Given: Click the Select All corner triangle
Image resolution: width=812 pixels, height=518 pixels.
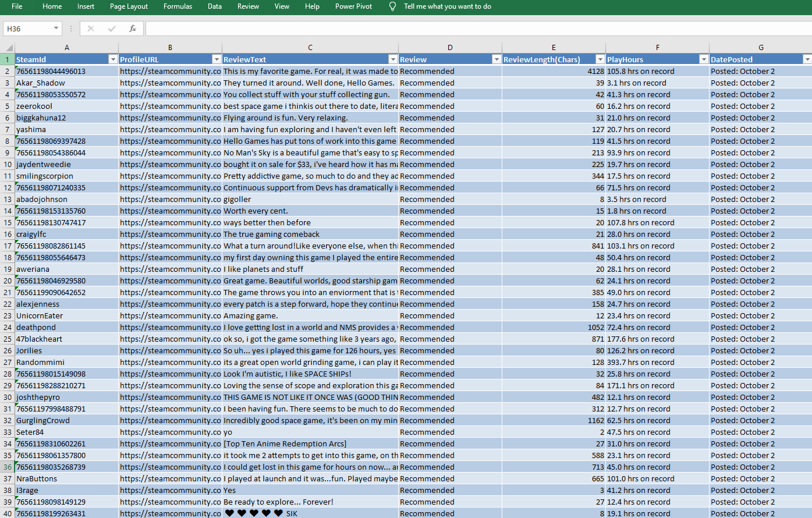Looking at the screenshot, I should [8, 48].
